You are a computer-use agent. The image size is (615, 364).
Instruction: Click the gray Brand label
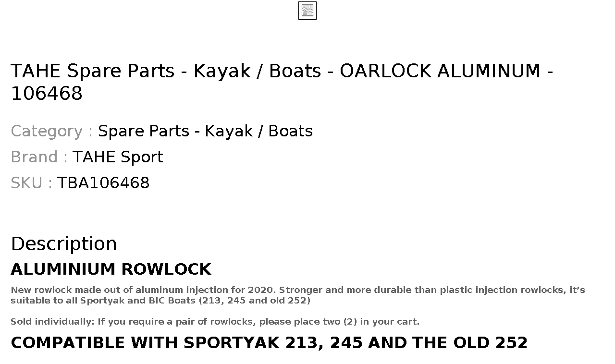click(x=39, y=157)
